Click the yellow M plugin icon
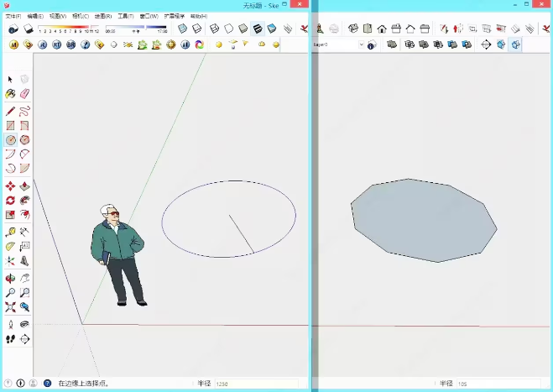 [x=13, y=44]
